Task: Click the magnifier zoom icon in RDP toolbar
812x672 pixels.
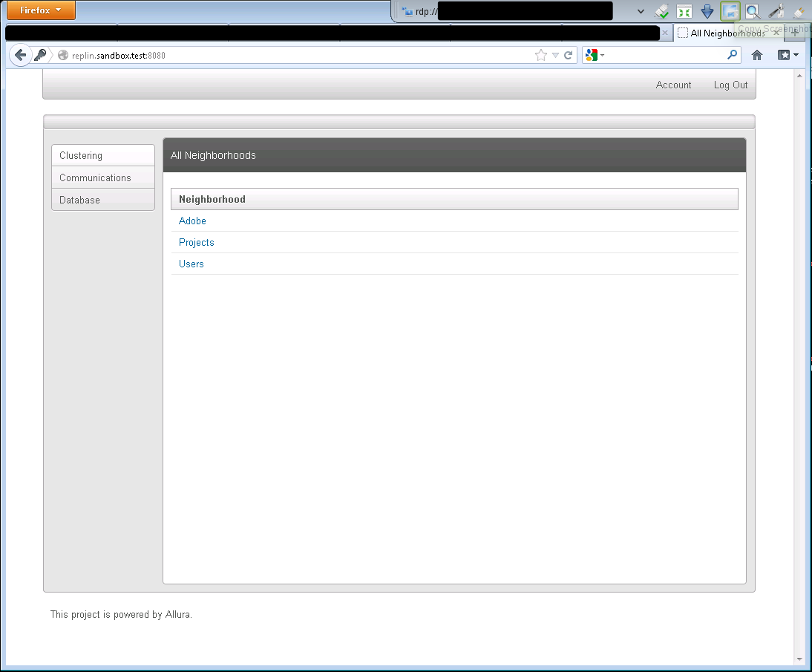Action: (x=753, y=11)
